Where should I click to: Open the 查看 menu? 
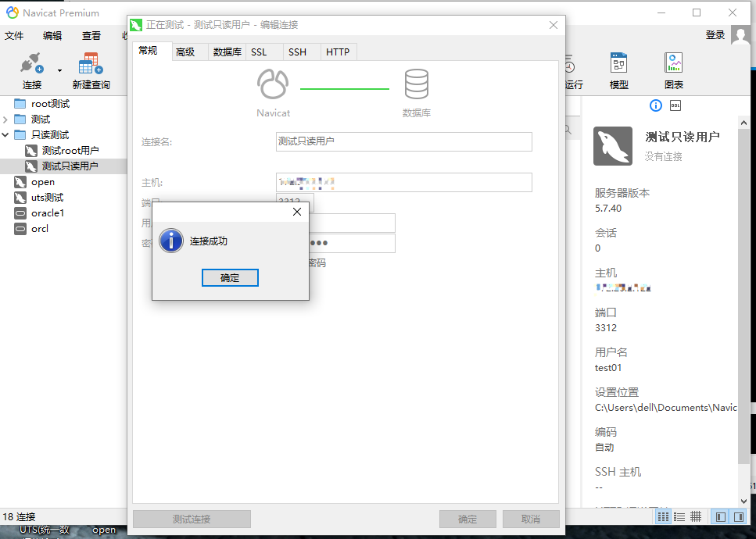pos(91,35)
